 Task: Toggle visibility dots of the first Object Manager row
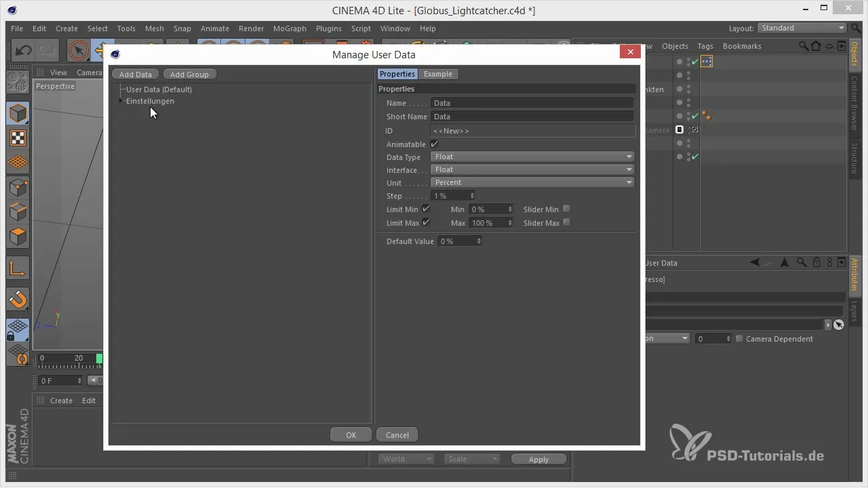tap(688, 62)
